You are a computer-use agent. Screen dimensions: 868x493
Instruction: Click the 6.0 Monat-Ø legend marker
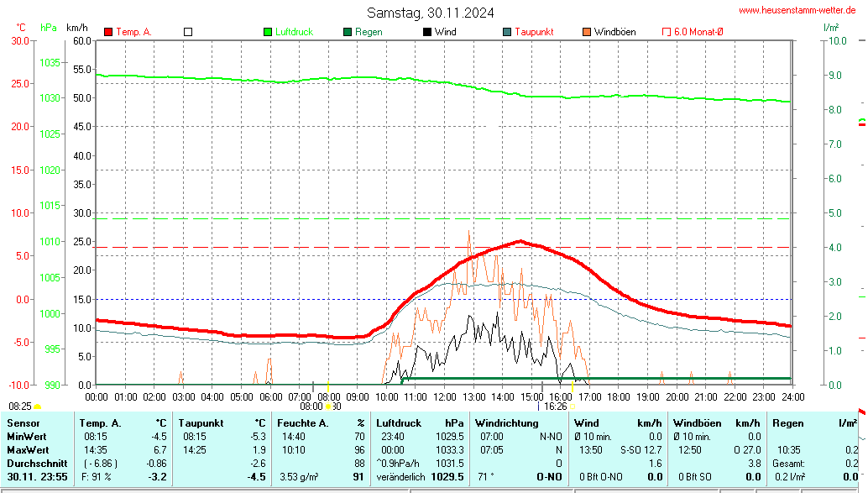point(667,32)
